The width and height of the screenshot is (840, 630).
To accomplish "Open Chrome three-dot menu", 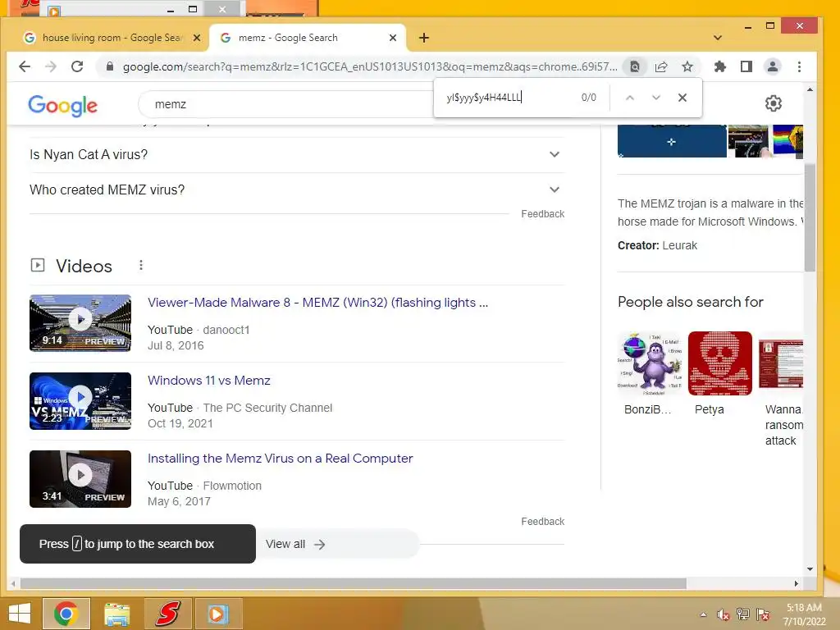I will click(x=799, y=66).
